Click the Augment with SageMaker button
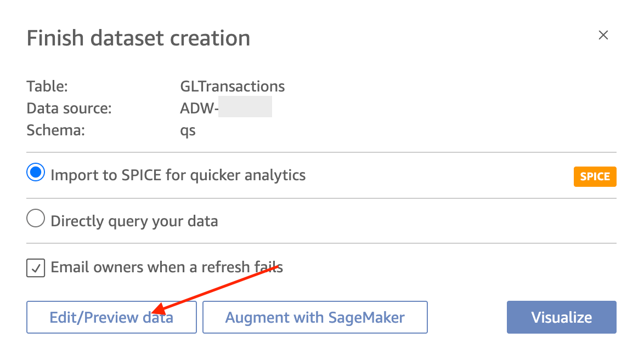The height and width of the screenshot is (355, 644). (x=315, y=317)
